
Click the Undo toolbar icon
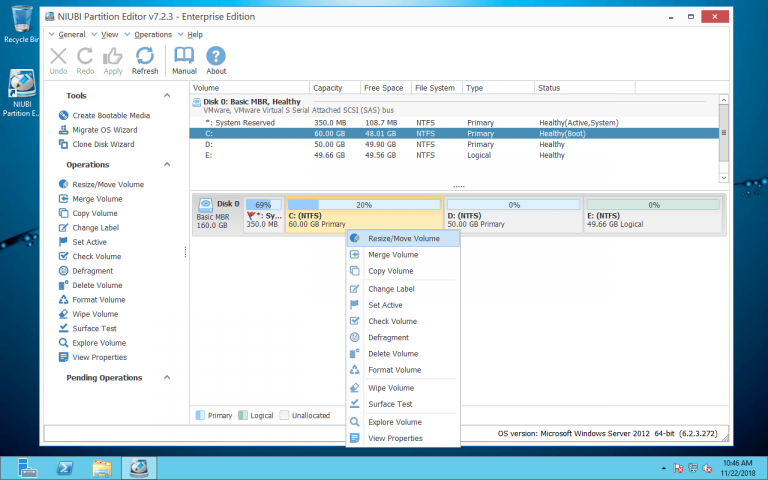click(x=58, y=56)
